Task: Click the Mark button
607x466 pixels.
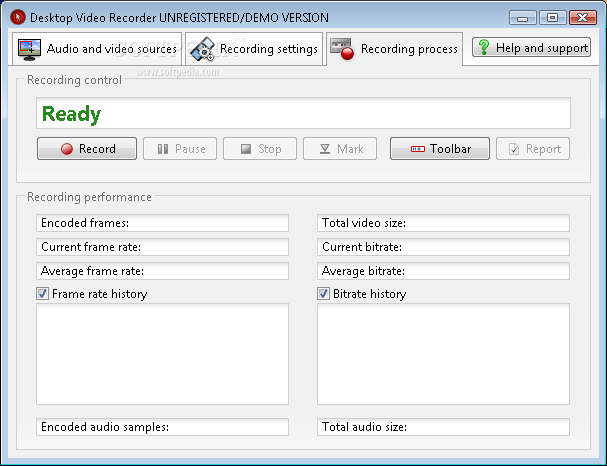Action: point(340,149)
